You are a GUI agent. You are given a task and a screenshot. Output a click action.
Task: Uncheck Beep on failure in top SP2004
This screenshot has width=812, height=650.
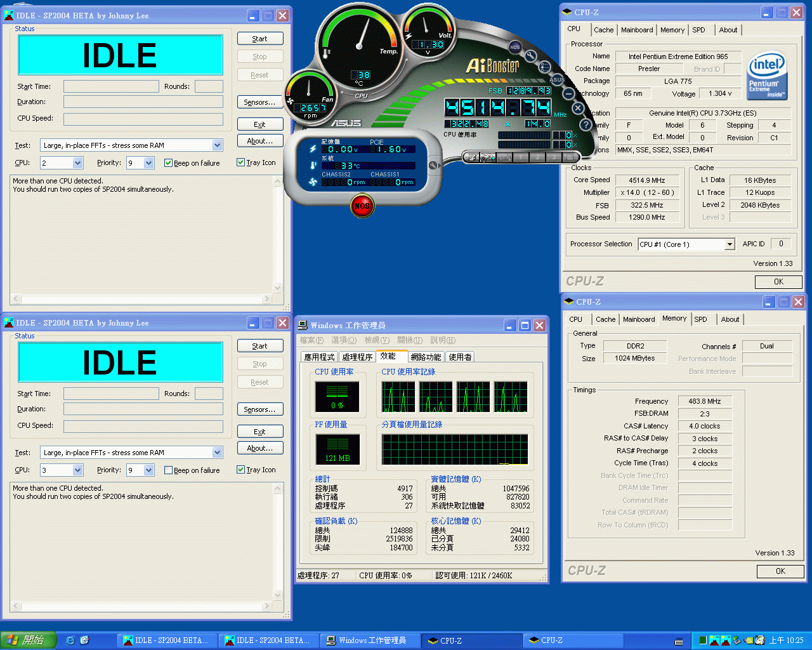[x=168, y=163]
